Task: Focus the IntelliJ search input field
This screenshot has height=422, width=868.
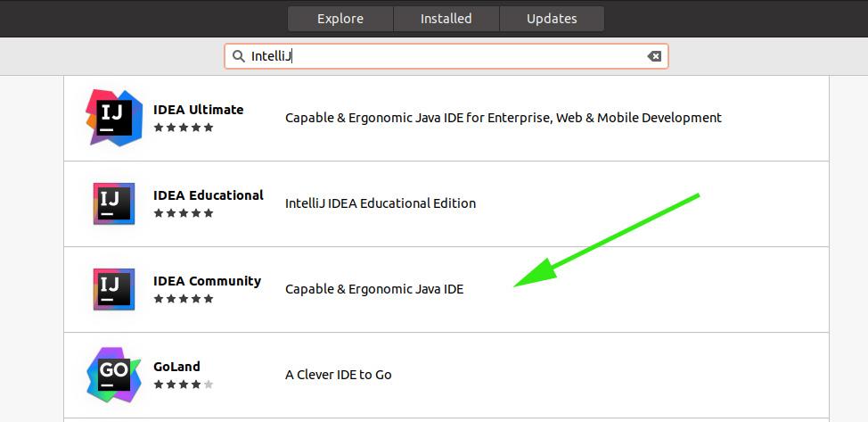Action: pos(446,56)
